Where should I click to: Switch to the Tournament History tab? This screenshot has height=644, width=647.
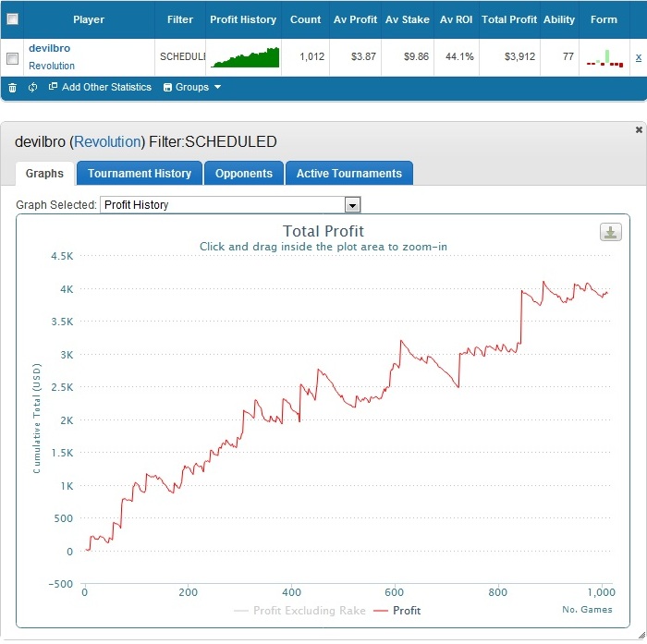(x=140, y=174)
